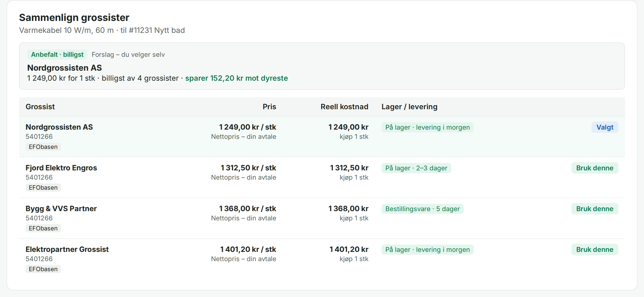
Task: Click the Reell kostnad column header
Action: coord(344,107)
